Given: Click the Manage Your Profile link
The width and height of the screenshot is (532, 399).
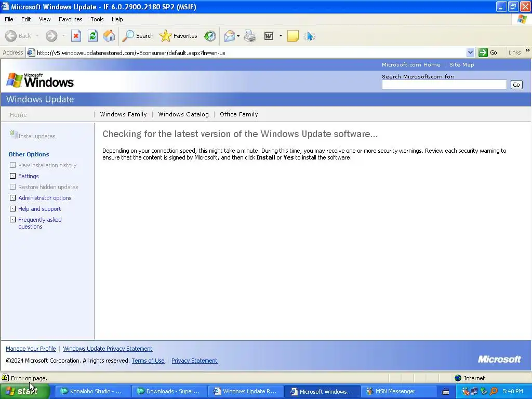Looking at the screenshot, I should point(31,349).
